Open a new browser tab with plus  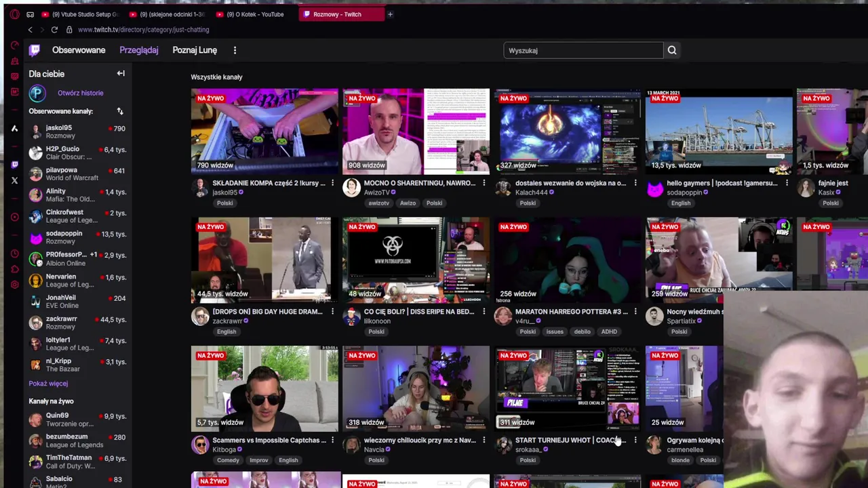[389, 14]
